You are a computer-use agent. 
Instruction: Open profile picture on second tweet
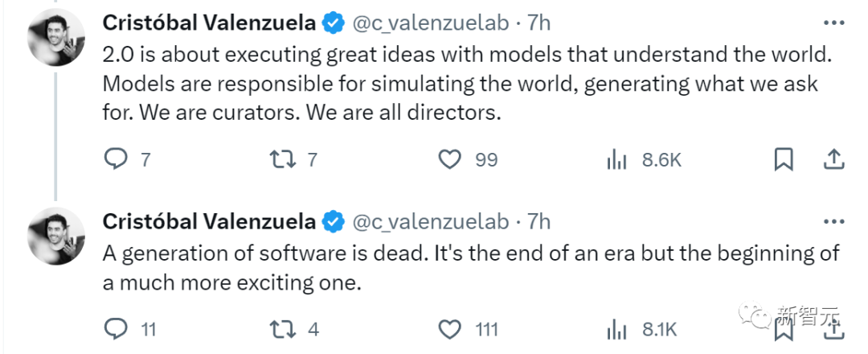tap(55, 237)
